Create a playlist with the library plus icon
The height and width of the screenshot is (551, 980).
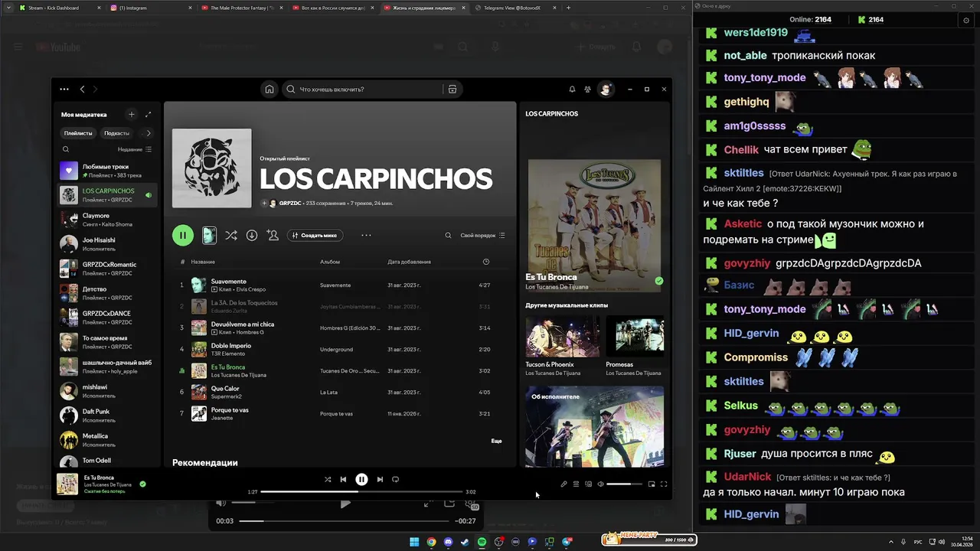click(x=131, y=114)
